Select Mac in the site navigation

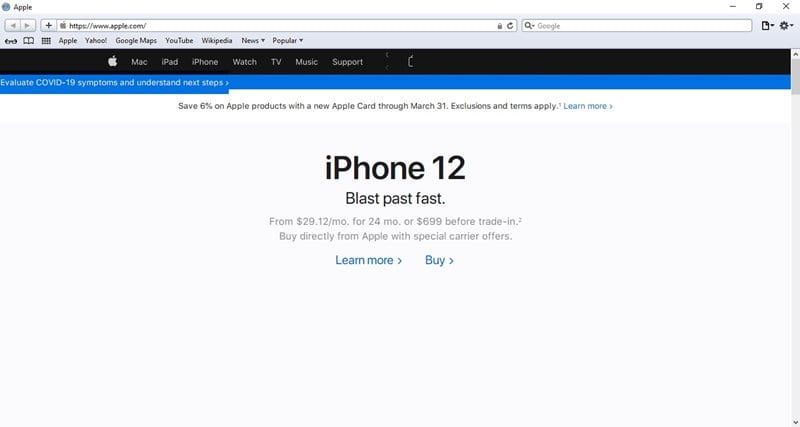139,62
